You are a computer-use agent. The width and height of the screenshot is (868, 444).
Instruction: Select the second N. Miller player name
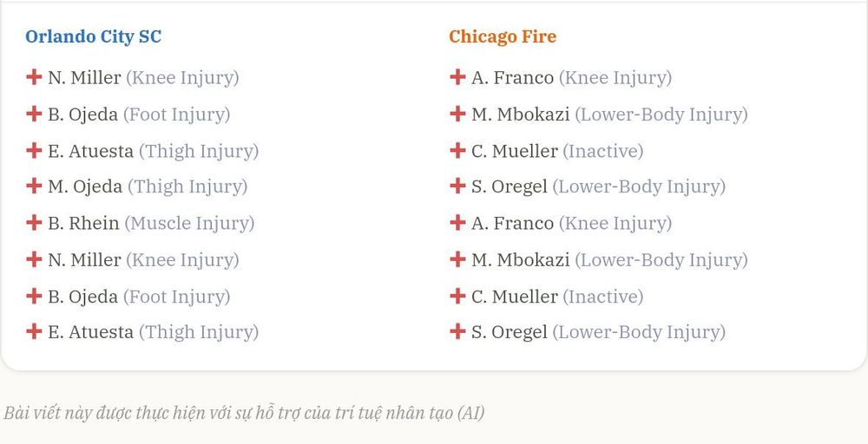(85, 260)
